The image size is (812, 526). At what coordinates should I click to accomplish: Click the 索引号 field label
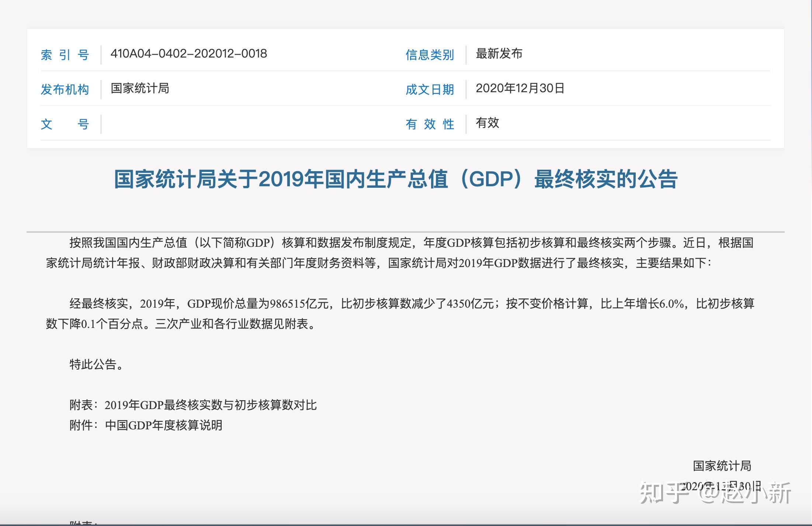[x=66, y=54]
